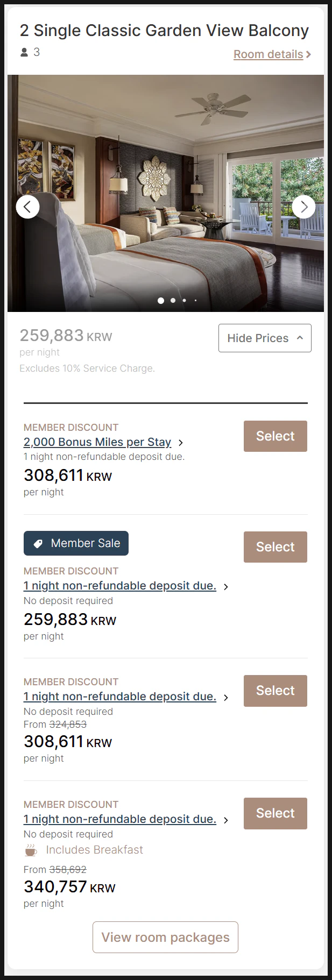Show the previous room photo
Screen dimensions: 332x980
tap(27, 207)
